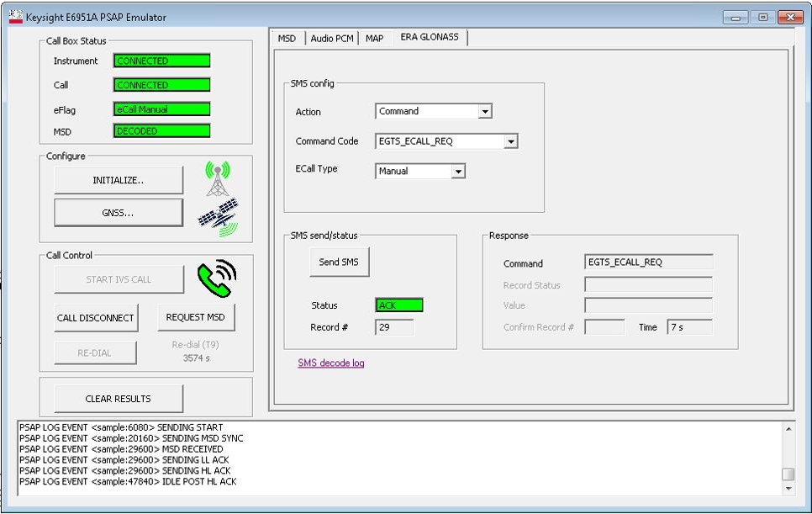Switch to the MSD tab
This screenshot has height=514, width=812.
(x=287, y=39)
